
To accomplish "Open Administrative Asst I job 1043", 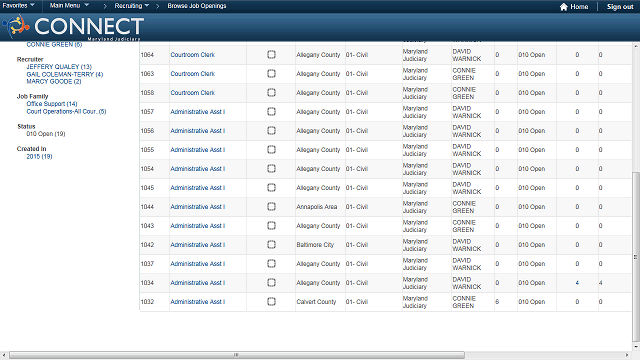I will 198,226.
